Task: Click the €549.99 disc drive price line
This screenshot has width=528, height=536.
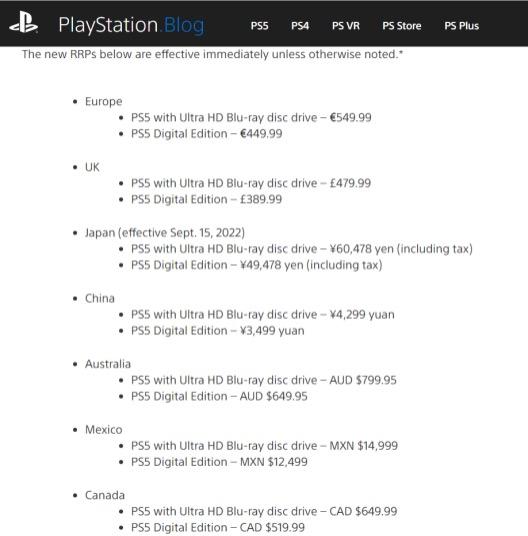Action: (251, 118)
